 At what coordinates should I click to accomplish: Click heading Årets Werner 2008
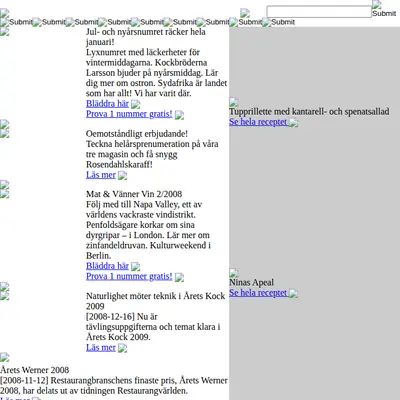click(35, 370)
